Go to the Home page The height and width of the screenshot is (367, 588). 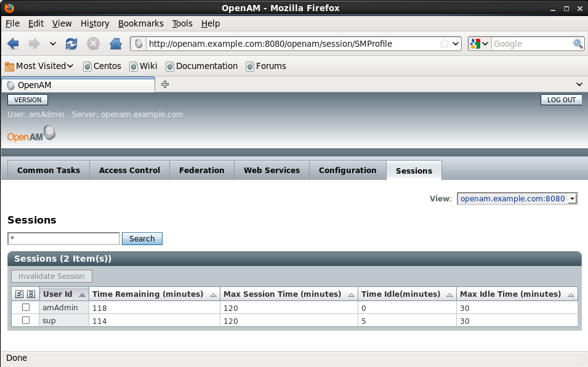pos(116,44)
